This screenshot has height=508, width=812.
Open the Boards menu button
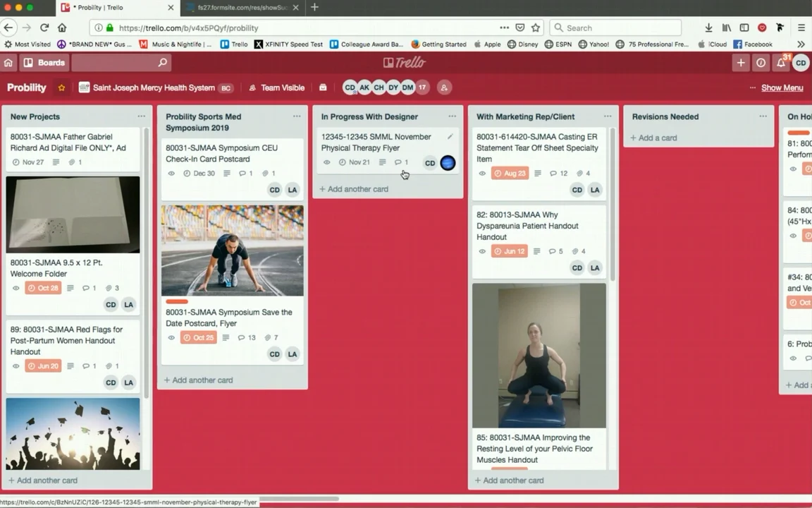(x=45, y=63)
